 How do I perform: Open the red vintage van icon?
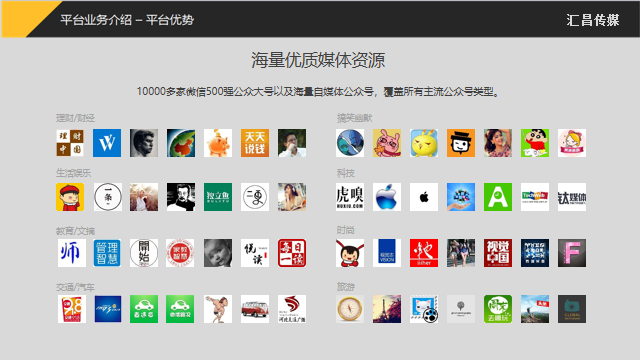(x=255, y=309)
